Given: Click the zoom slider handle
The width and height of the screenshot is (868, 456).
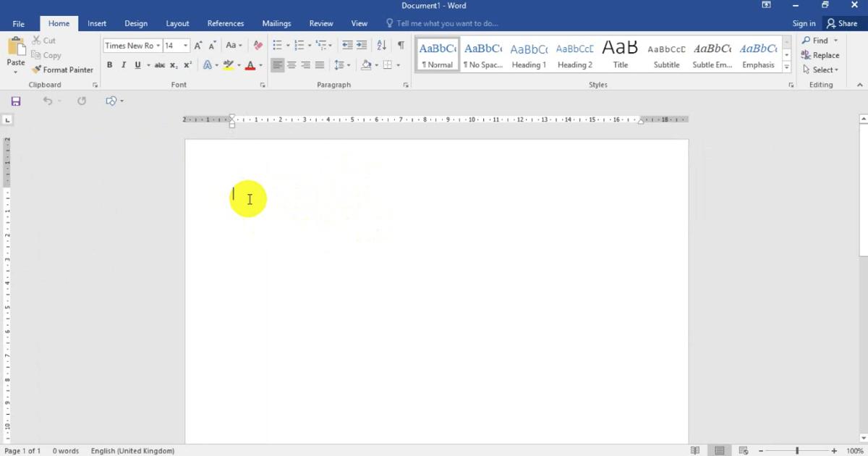Looking at the screenshot, I should point(797,451).
